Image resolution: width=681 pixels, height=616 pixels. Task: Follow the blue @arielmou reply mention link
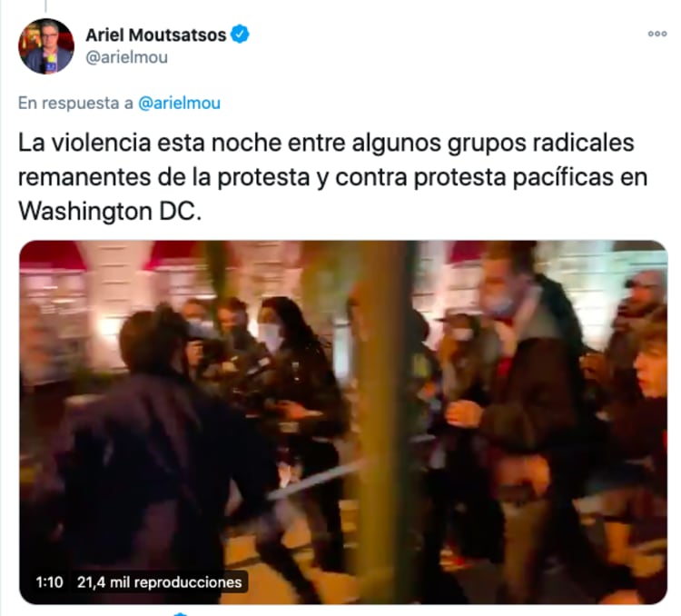180,103
